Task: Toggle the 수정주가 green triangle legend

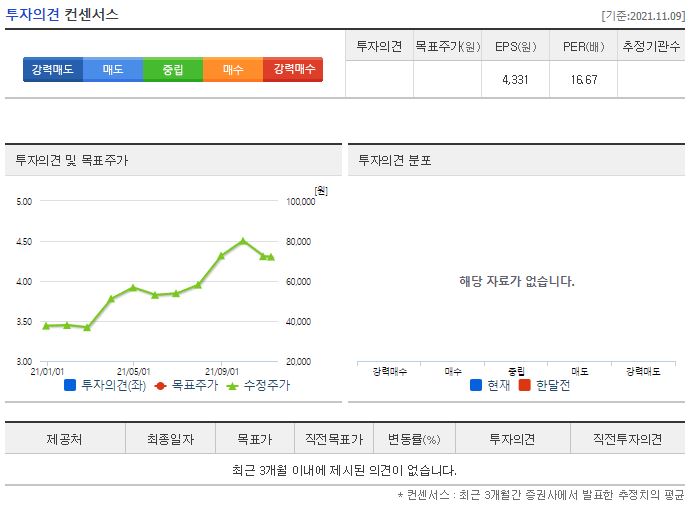Action: coord(232,386)
